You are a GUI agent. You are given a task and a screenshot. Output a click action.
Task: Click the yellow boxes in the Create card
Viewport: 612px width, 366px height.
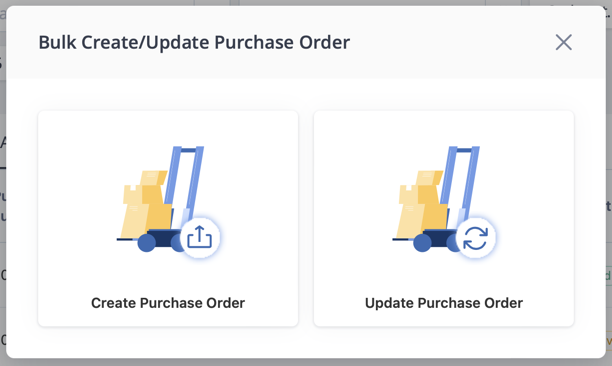tap(146, 204)
